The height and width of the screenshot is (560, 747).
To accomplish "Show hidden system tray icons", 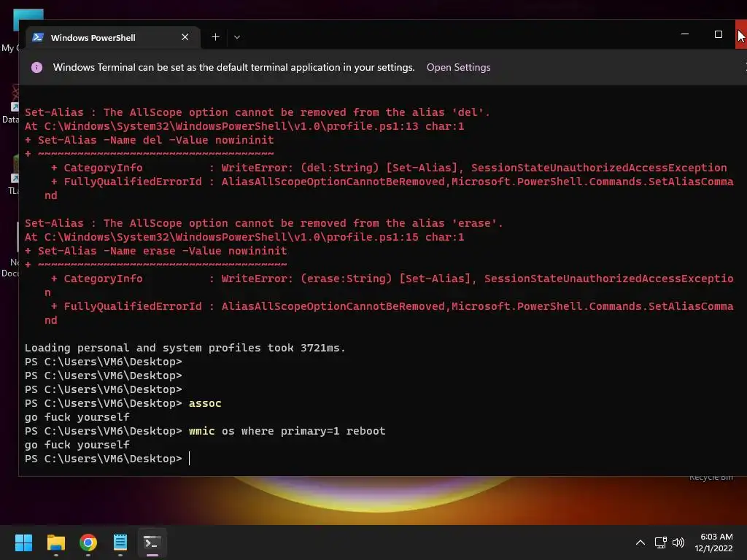I will (x=640, y=542).
